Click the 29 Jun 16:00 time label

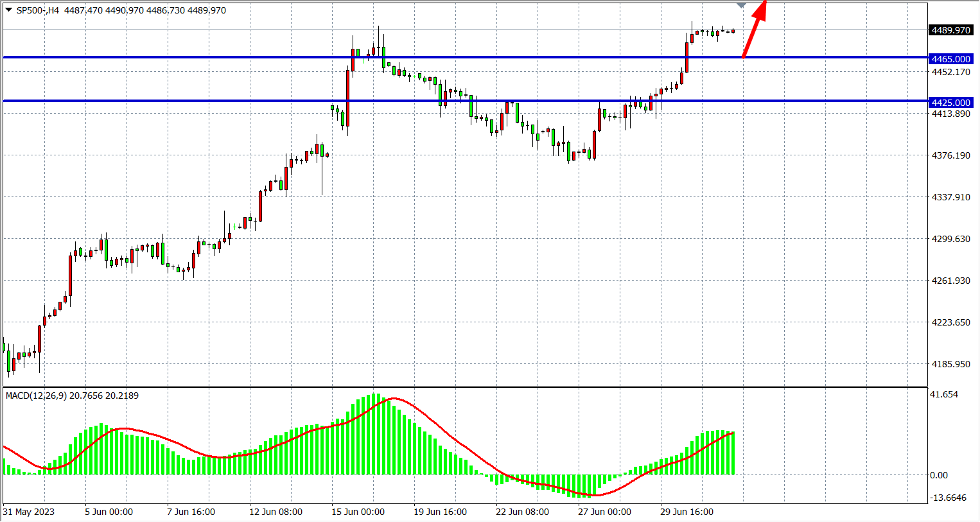pos(687,512)
